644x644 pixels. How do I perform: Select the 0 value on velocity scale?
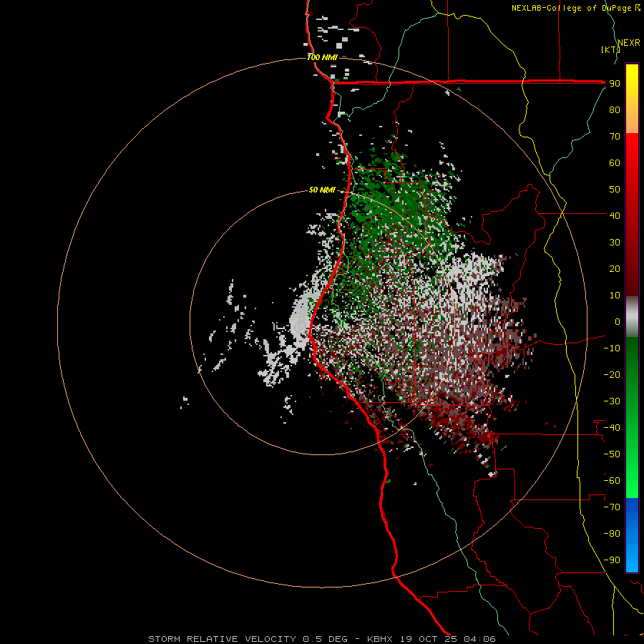click(618, 321)
